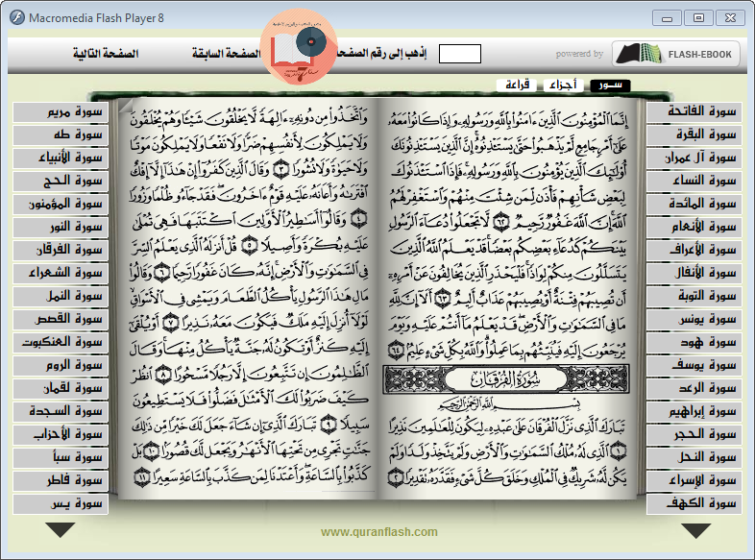
Task: Click the page number input box
Action: pyautogui.click(x=460, y=54)
